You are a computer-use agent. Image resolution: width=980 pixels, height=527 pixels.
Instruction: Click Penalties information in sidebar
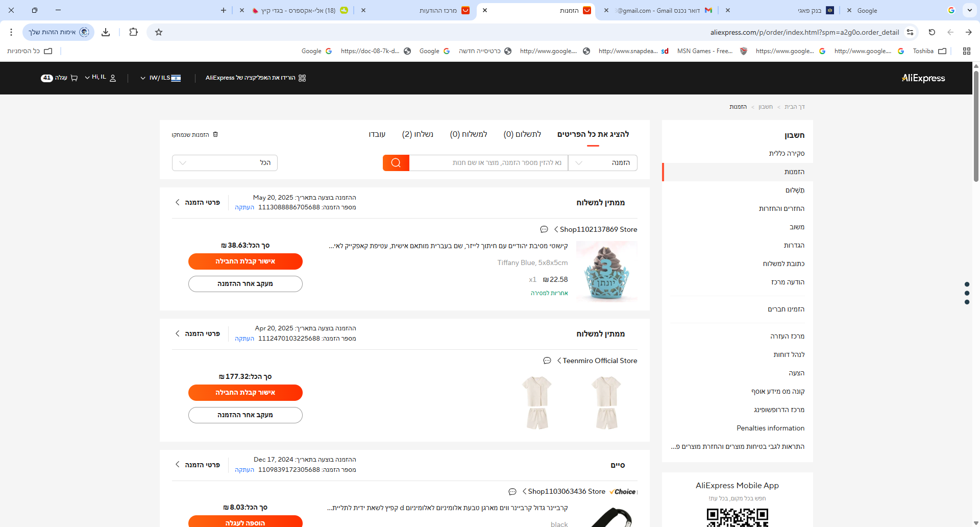(771, 428)
